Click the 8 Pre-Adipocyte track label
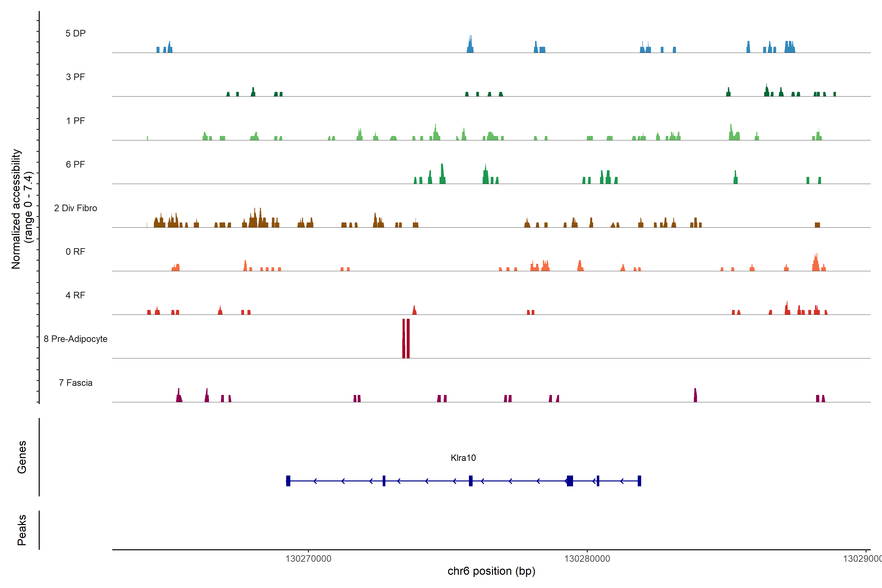Viewport: 882px width, 588px height. [x=75, y=339]
